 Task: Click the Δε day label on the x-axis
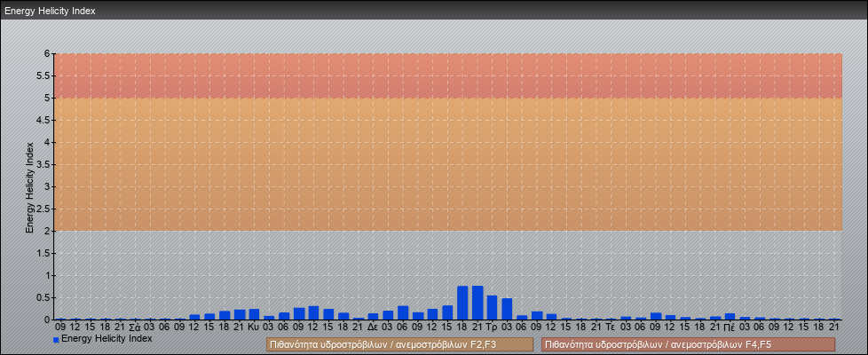[x=373, y=327]
